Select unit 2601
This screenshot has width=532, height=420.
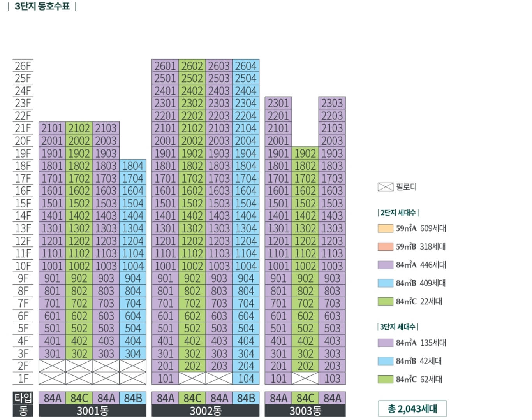165,66
